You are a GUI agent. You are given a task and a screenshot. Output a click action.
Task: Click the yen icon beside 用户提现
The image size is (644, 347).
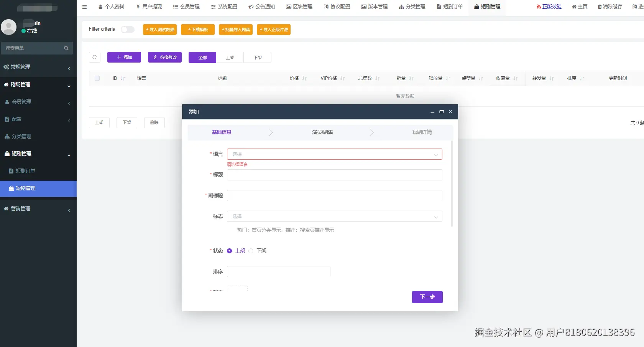138,7
